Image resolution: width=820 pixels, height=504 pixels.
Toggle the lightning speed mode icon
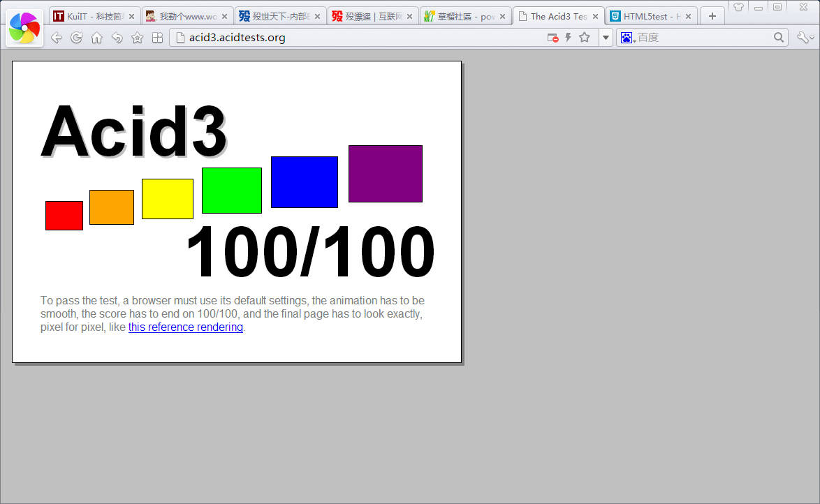(569, 38)
